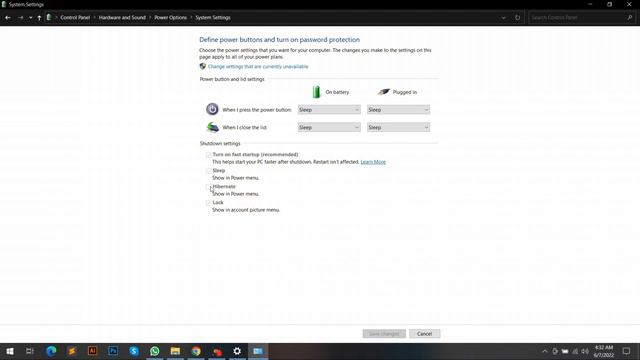The width and height of the screenshot is (640, 360).
Task: Enable the Hibernate checkbox
Action: pyautogui.click(x=208, y=187)
